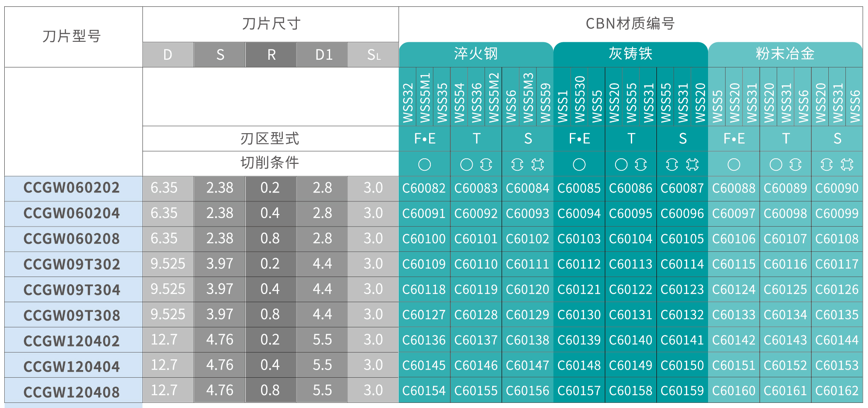Click the four-notch icon under 淬火钢 S

click(x=538, y=164)
